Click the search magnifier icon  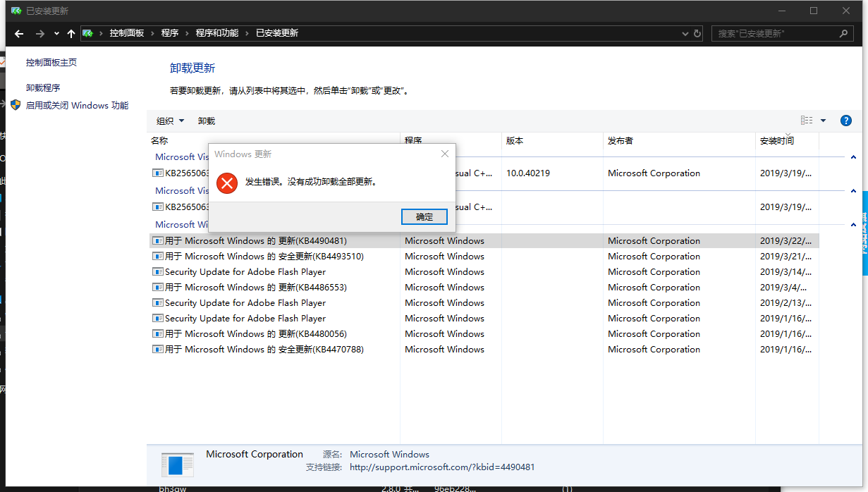pos(843,33)
